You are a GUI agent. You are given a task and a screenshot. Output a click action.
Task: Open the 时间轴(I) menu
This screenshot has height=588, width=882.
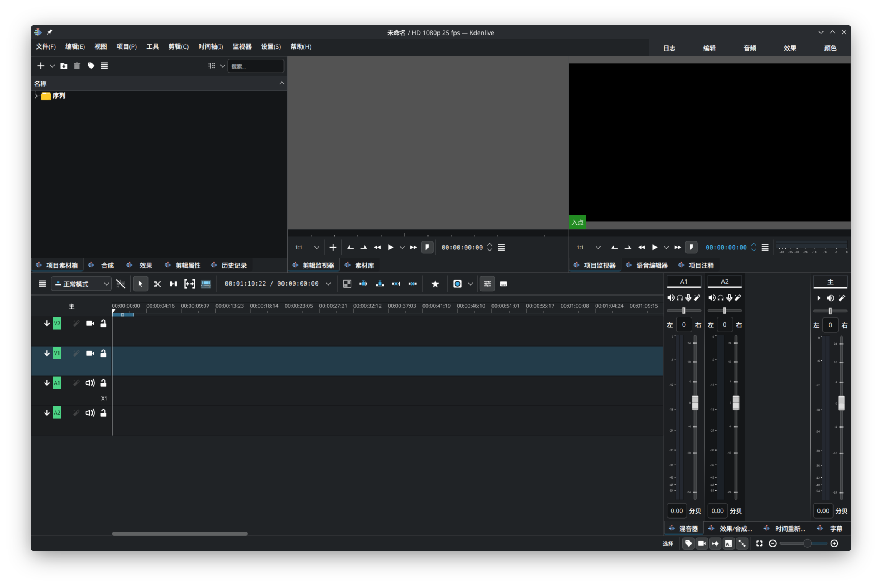point(210,47)
